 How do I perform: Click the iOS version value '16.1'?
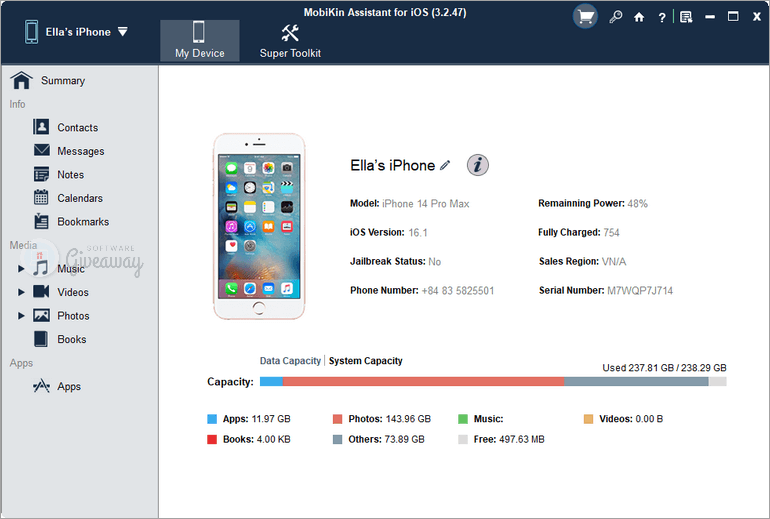(418, 233)
